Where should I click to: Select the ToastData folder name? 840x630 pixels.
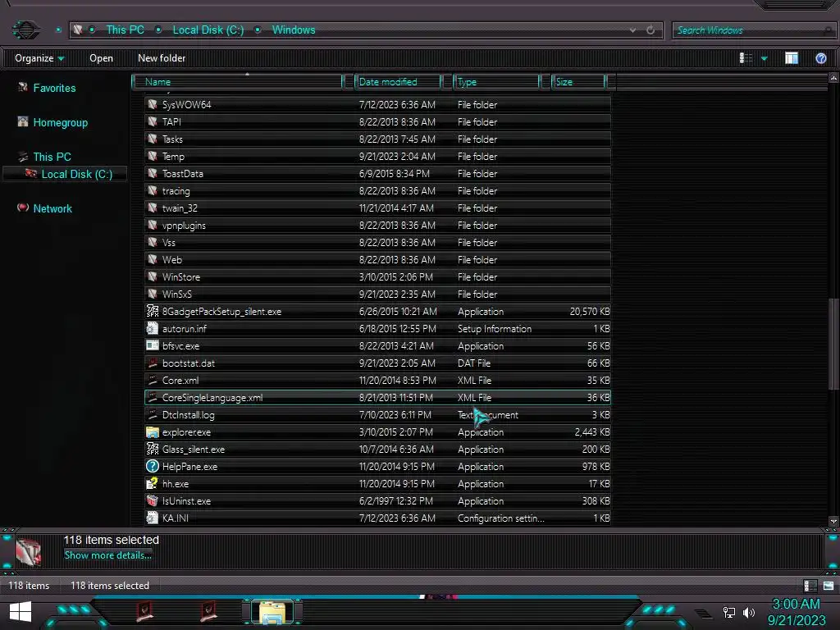[x=182, y=174]
